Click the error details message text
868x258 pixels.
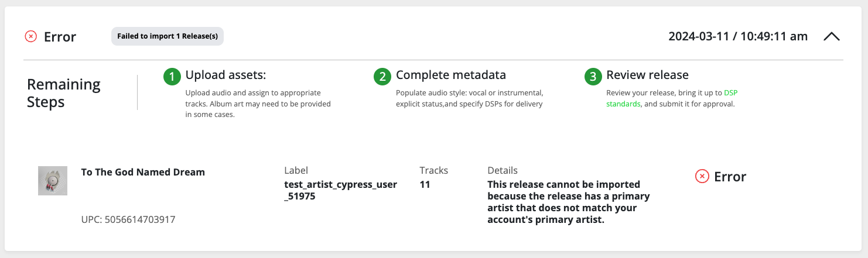click(x=569, y=202)
